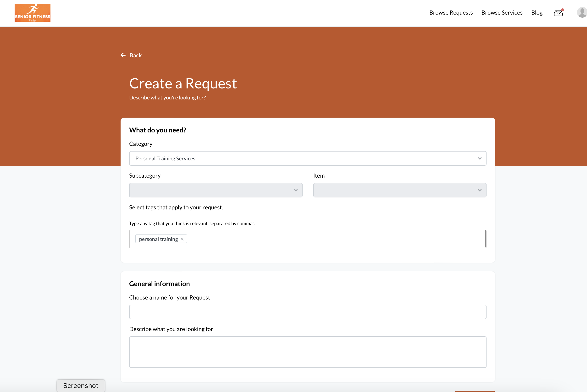Image resolution: width=587 pixels, height=392 pixels.
Task: Click the request description text area
Action: pos(307,352)
